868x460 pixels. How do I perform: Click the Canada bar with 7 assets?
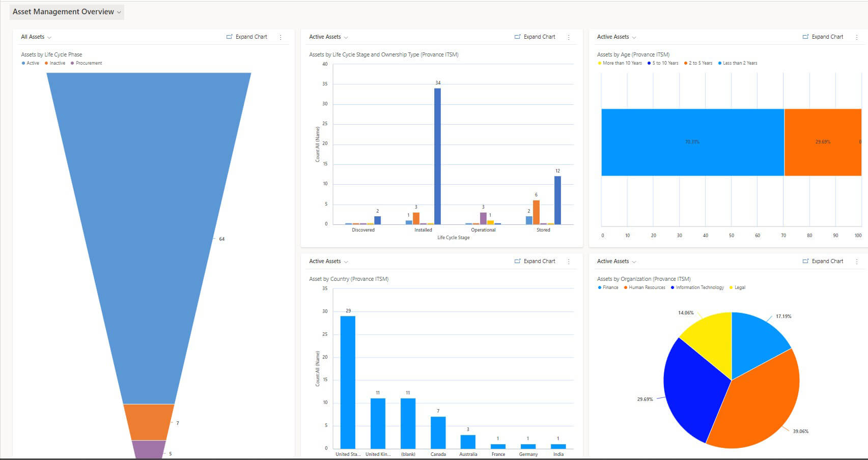438,433
